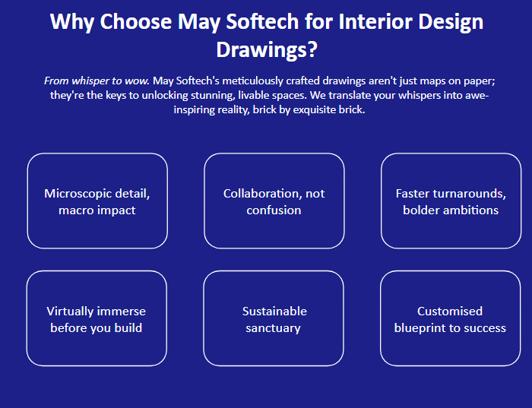Click the 'Microscopic detail, macro impact' card

(97, 201)
